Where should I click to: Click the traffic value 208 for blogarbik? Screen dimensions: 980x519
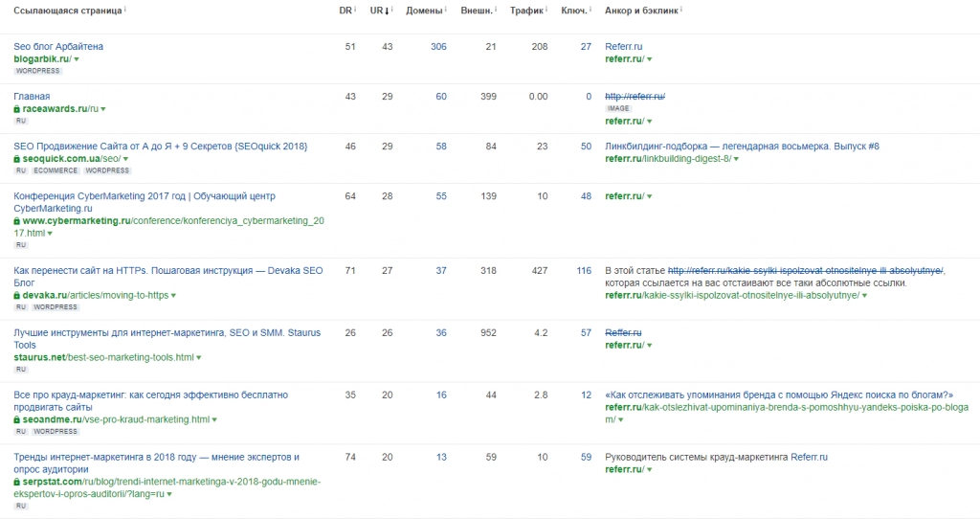click(540, 46)
